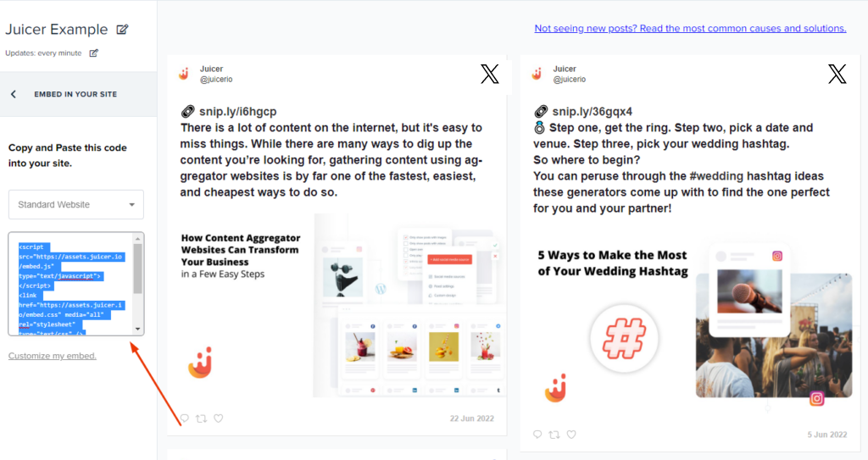Image resolution: width=868 pixels, height=460 pixels.
Task: Reply to the 22 Jun 2022 post
Action: click(x=184, y=418)
